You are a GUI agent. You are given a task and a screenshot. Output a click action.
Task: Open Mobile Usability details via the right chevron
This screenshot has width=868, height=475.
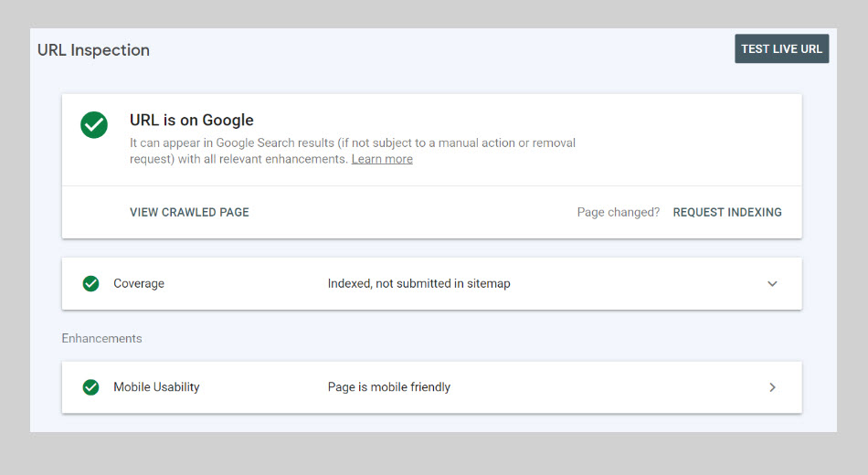[x=772, y=387]
